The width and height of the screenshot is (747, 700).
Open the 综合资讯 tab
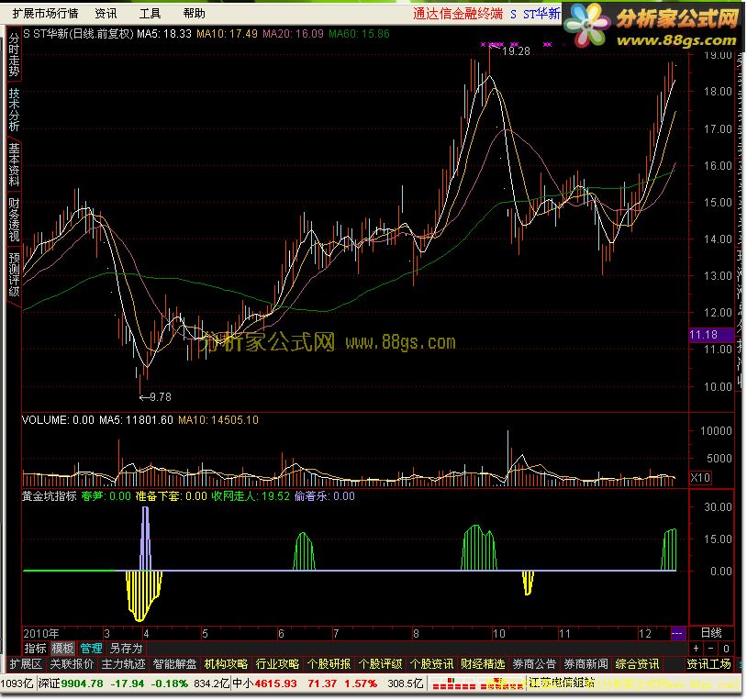[638, 664]
